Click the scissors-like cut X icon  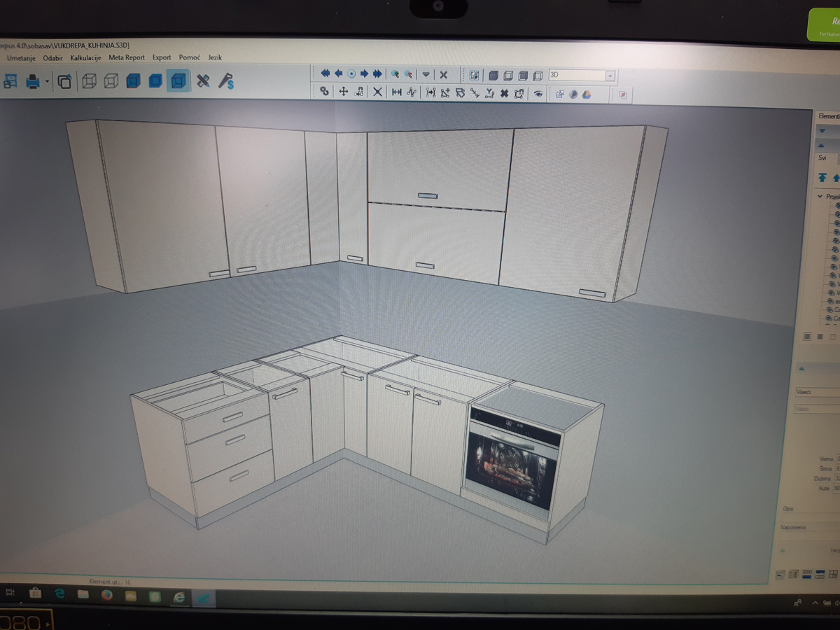tap(377, 92)
